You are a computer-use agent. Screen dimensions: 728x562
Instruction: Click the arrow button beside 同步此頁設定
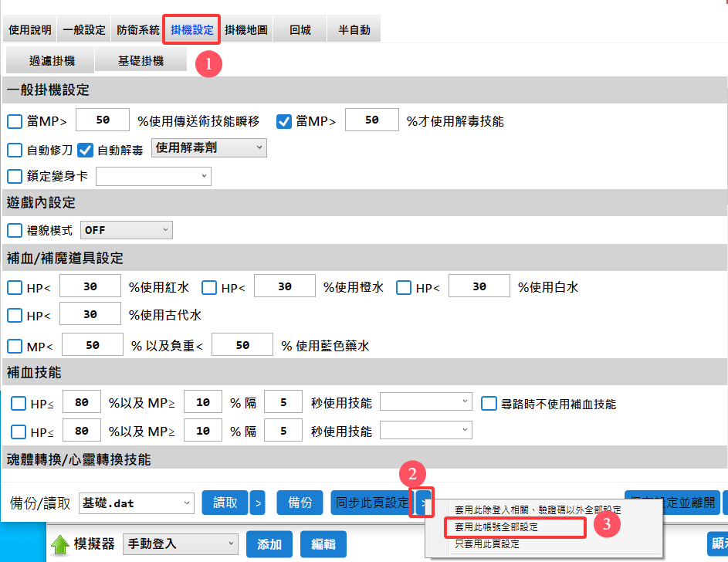click(423, 503)
